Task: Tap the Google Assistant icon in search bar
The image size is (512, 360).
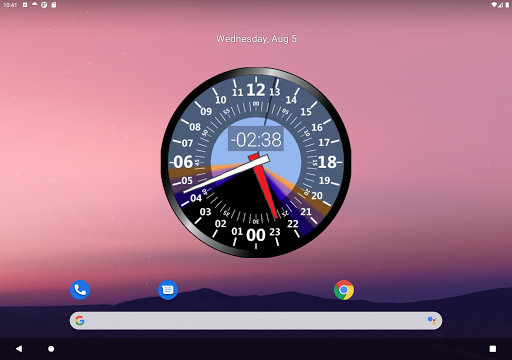Action: pyautogui.click(x=432, y=321)
